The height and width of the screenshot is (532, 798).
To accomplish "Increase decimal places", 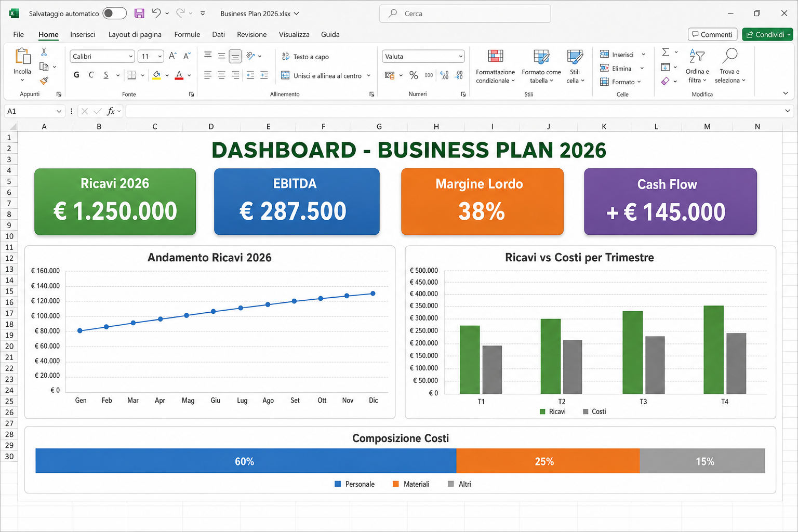I will (x=444, y=75).
